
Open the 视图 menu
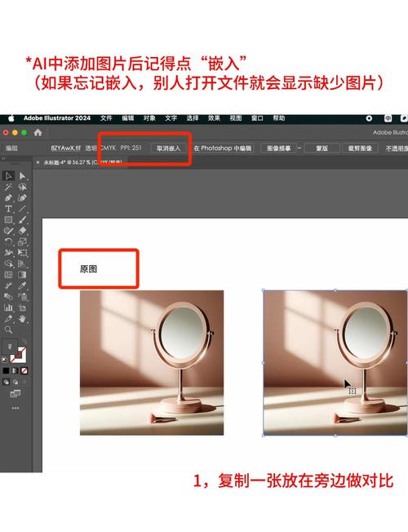coord(236,118)
